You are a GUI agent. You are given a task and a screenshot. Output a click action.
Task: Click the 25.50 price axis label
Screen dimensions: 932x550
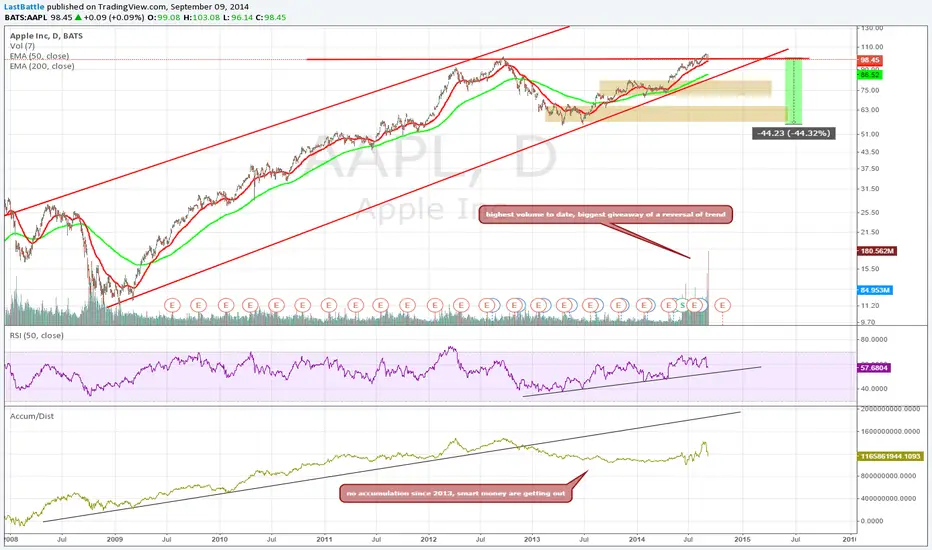tap(871, 212)
